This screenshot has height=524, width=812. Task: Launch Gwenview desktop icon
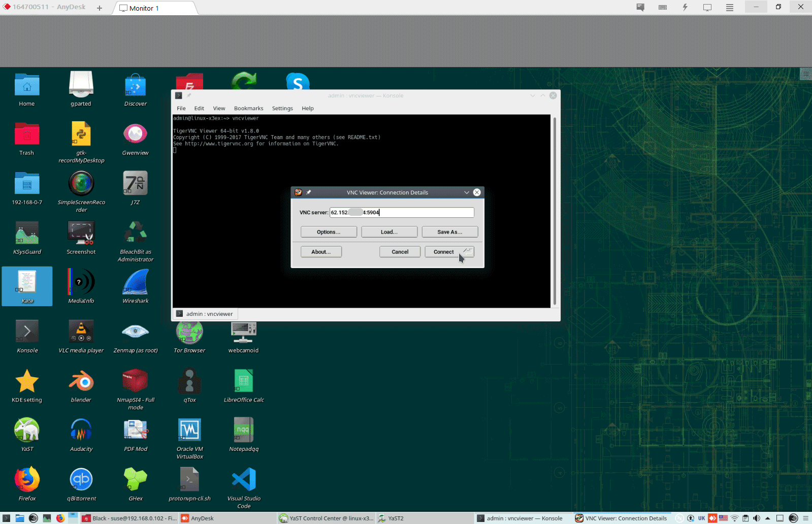click(x=135, y=139)
